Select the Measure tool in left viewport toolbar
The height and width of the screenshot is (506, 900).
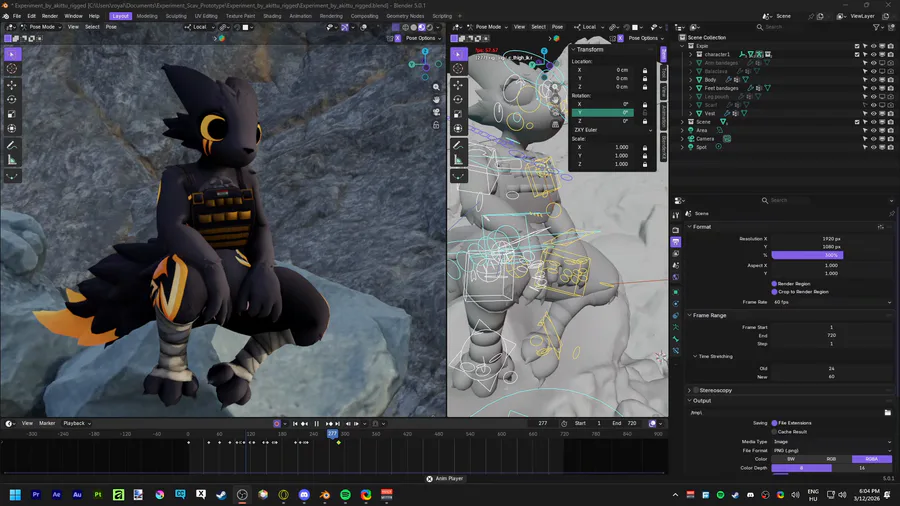12,159
